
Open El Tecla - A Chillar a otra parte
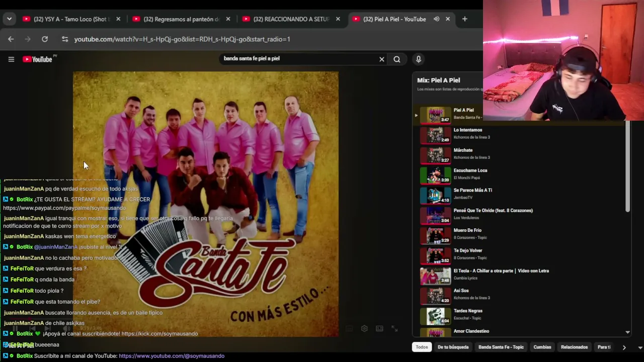[501, 271]
